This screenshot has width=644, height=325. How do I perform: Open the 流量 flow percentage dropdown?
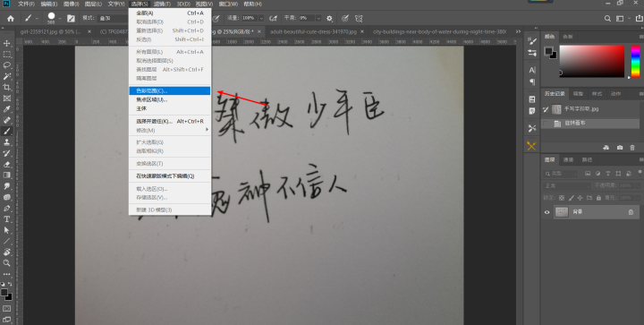[x=261, y=18]
